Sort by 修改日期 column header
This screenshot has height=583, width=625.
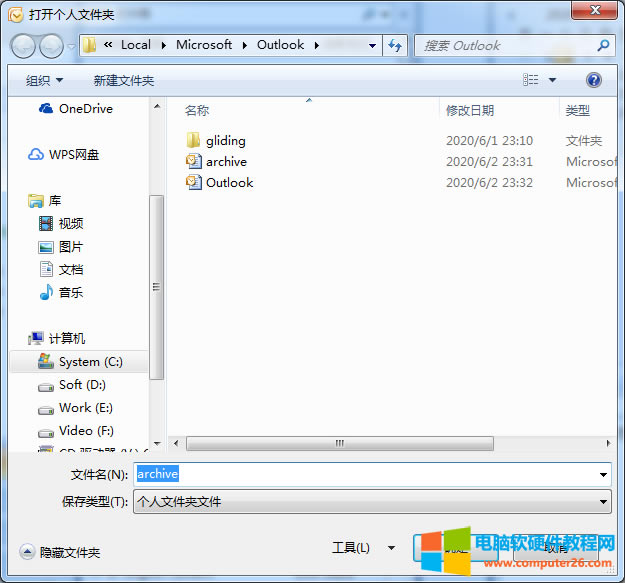click(x=470, y=110)
